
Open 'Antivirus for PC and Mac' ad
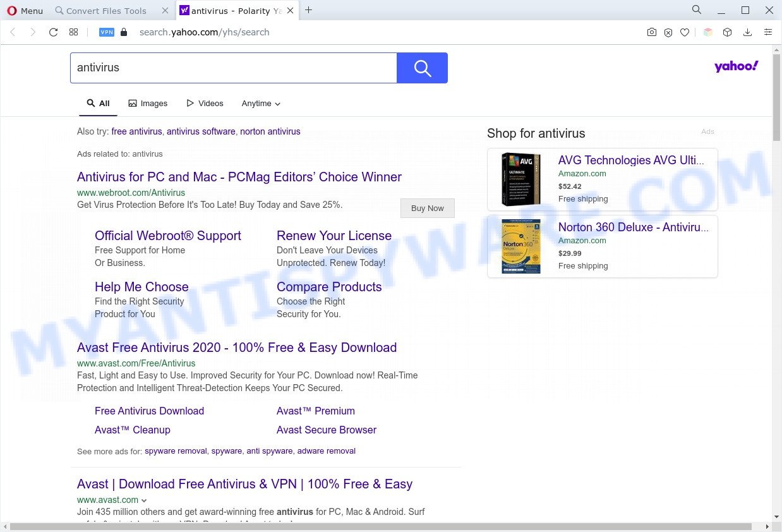coord(239,177)
